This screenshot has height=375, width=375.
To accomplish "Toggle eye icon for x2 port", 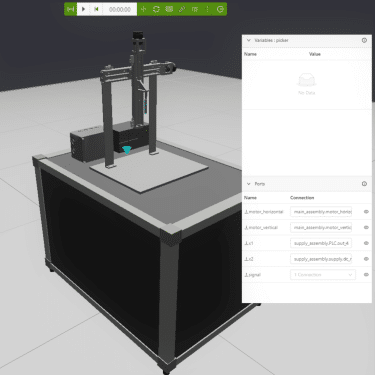I will [366, 259].
